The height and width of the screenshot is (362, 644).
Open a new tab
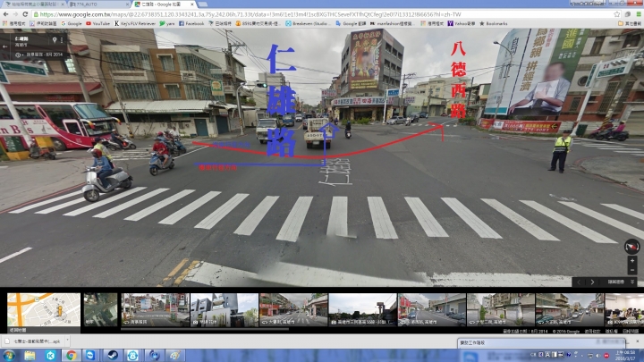coord(203,4)
